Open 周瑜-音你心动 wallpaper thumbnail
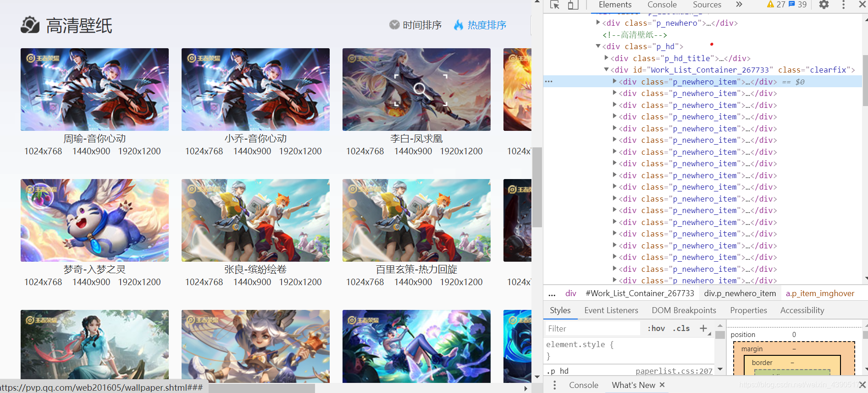The height and width of the screenshot is (393, 868). point(94,90)
